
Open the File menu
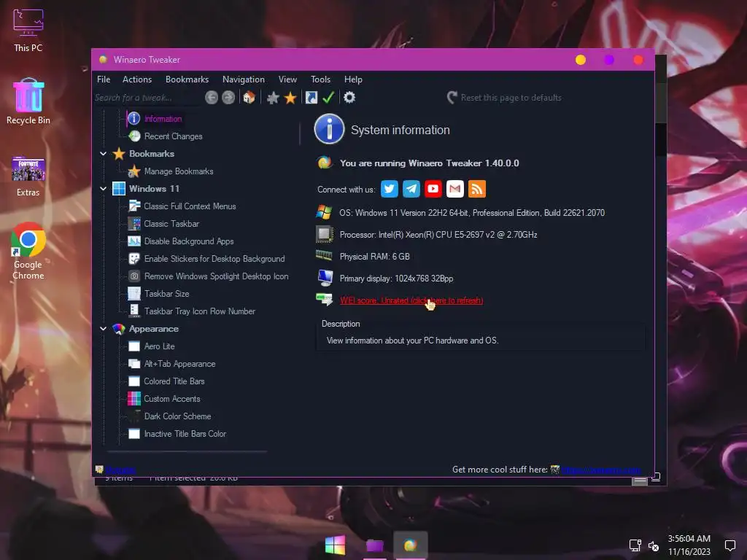(104, 79)
